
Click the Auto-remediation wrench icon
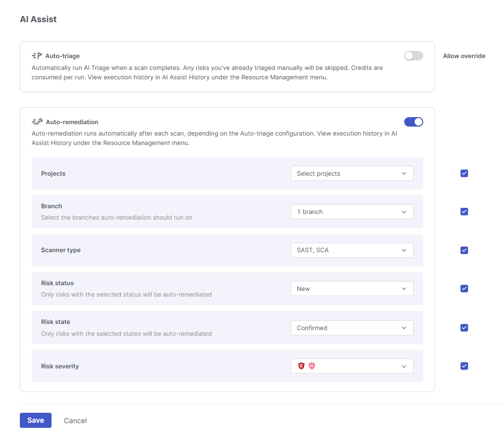click(x=37, y=122)
